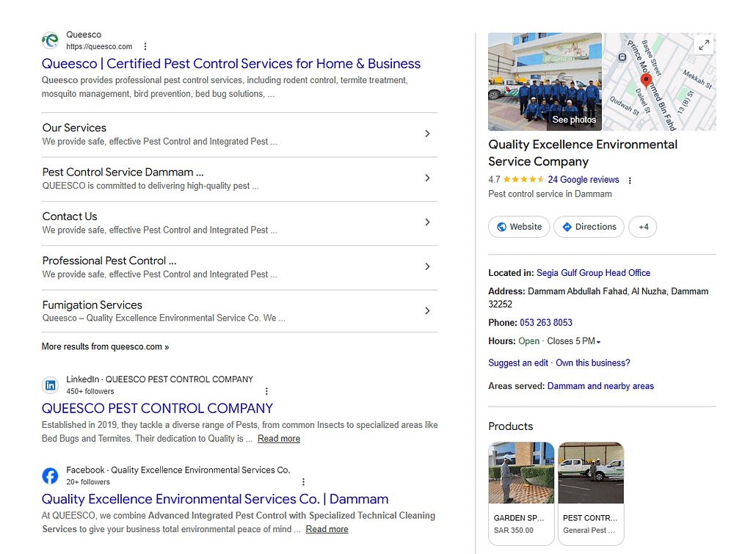The width and height of the screenshot is (756, 554).
Task: Open Fumigation Services sitelink chevron
Action: [427, 311]
